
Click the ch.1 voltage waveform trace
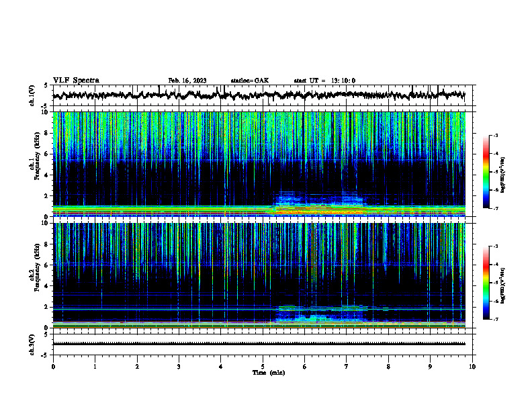point(259,95)
